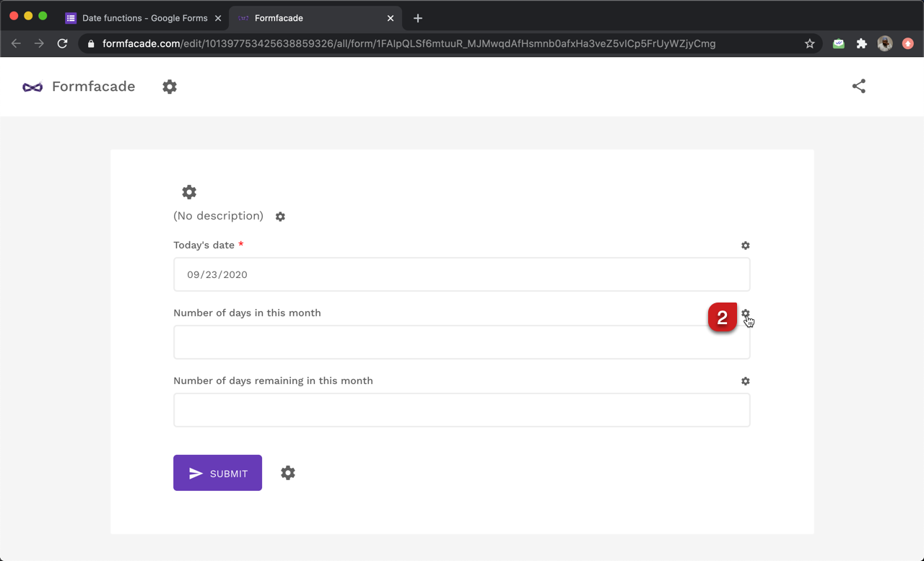Open settings for Number of days in this month
924x561 pixels.
(745, 314)
